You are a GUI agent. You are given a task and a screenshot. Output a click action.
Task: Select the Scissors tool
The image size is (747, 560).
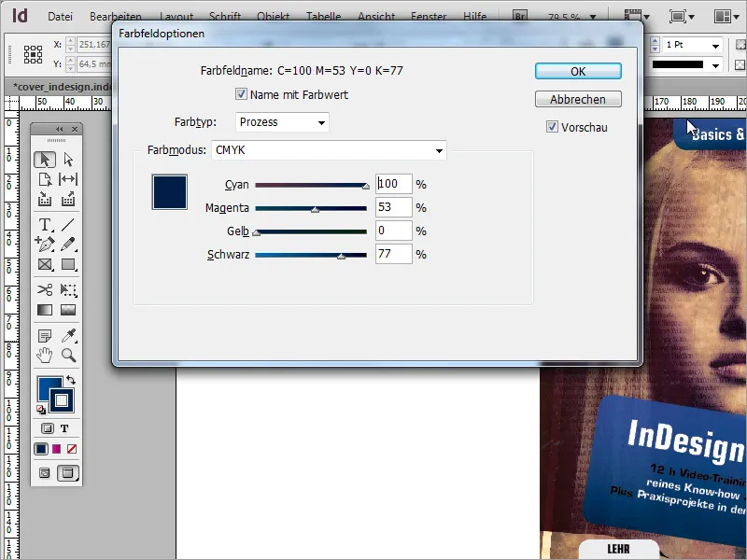[x=45, y=289]
